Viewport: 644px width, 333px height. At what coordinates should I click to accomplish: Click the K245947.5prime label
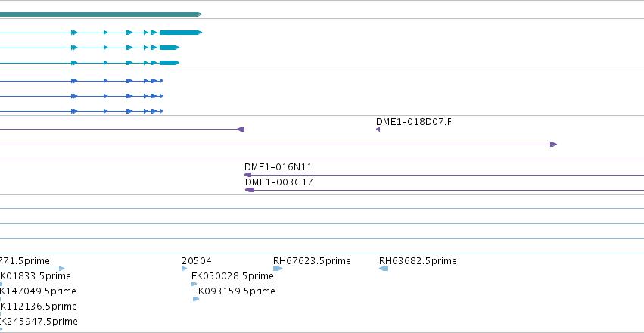pos(39,321)
